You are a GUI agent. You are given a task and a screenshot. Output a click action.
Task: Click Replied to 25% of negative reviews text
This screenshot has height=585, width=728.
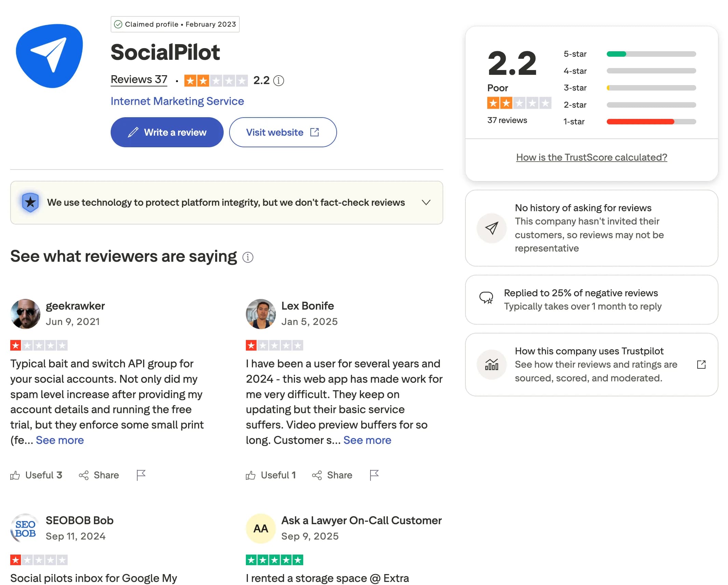[x=581, y=293]
